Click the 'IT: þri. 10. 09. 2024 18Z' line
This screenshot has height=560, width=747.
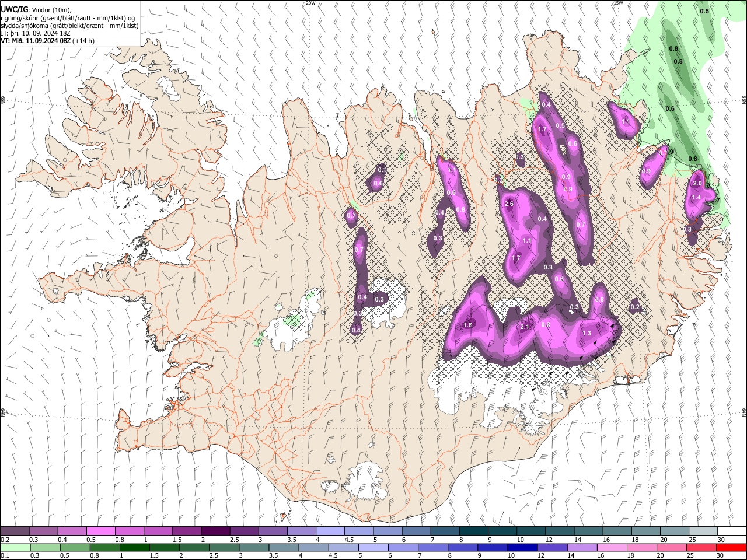36,34
